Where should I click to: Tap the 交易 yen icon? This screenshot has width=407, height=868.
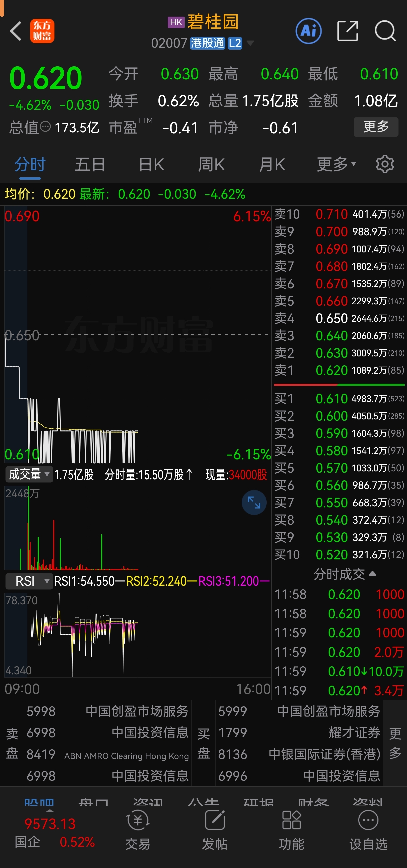(138, 821)
